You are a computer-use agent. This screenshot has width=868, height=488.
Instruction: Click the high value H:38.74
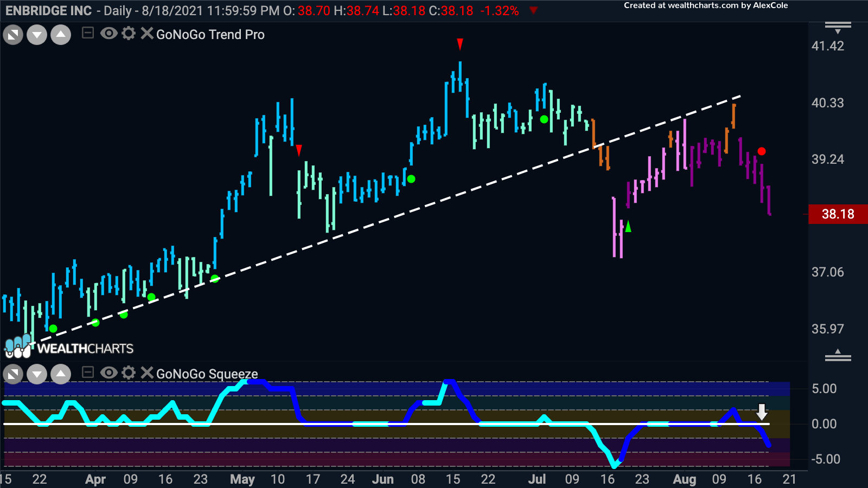pos(356,11)
